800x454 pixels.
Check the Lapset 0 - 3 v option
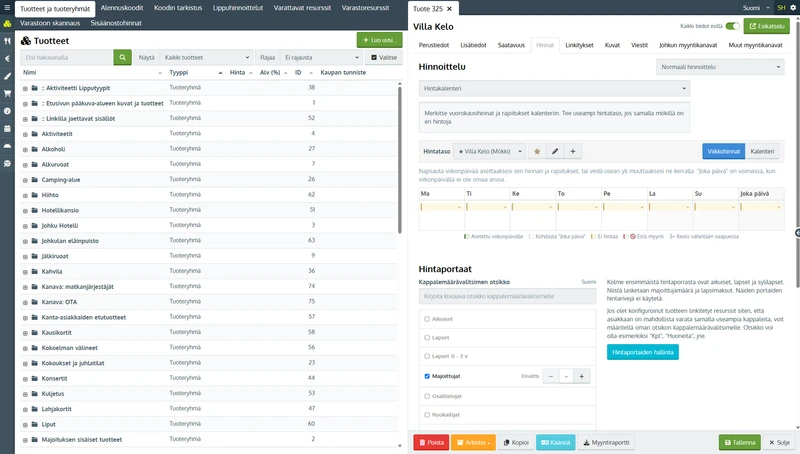[427, 356]
